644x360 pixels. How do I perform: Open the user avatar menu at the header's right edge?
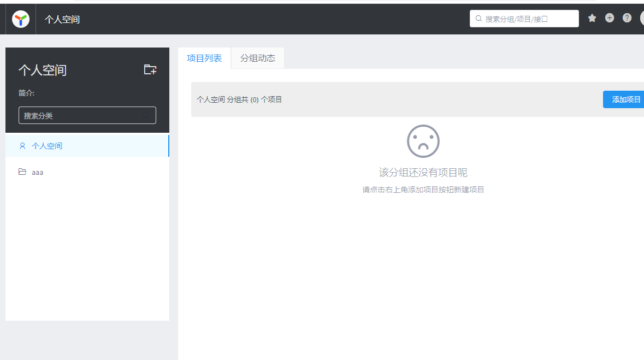(x=642, y=19)
